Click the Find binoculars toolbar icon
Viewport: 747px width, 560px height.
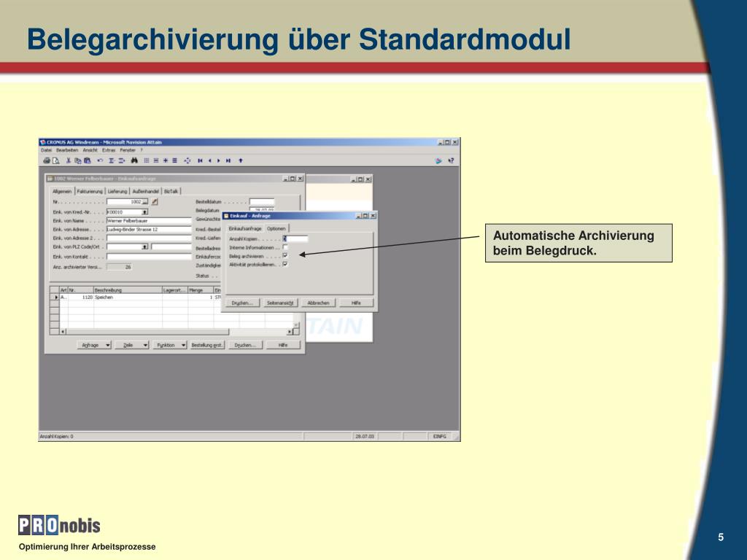coord(134,161)
